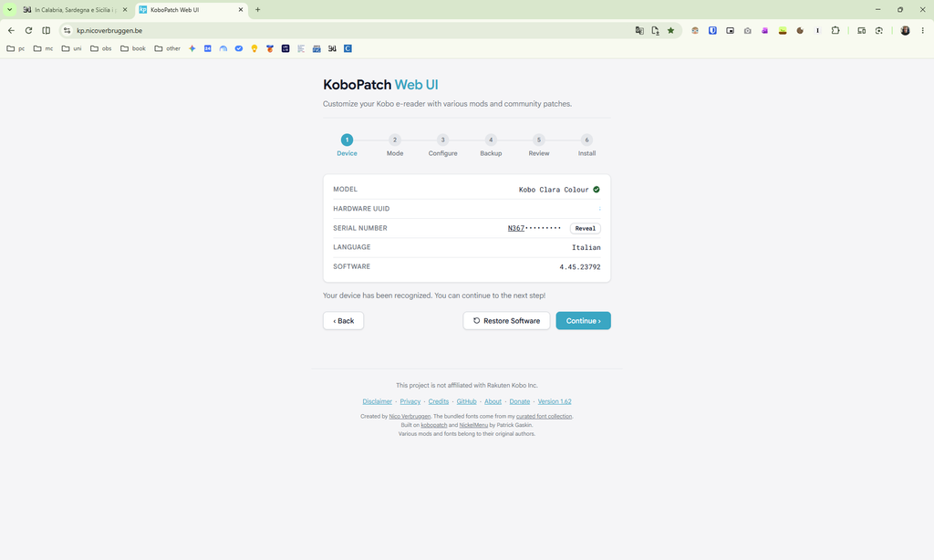Open the gothic lettering bookmark
934x560 pixels.
(332, 48)
